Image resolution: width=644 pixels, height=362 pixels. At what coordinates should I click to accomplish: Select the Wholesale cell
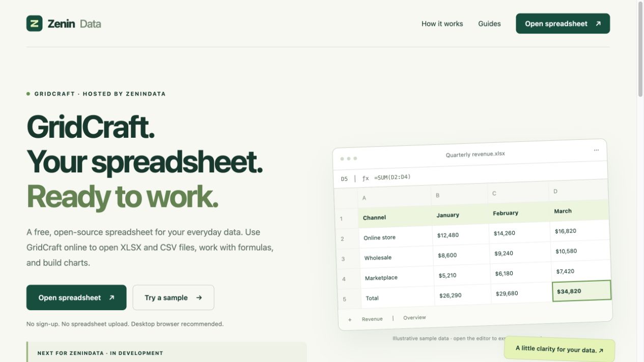pyautogui.click(x=397, y=257)
